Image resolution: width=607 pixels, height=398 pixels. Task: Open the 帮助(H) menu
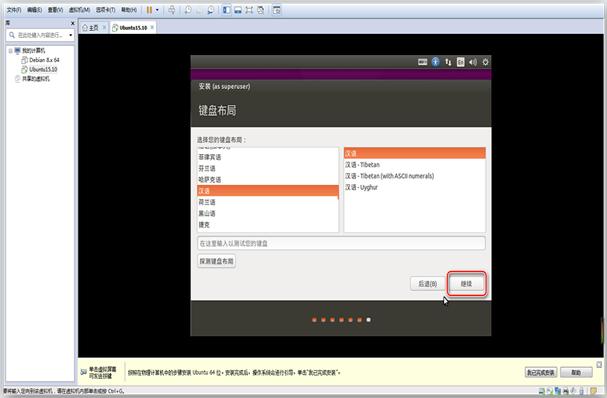[x=129, y=10]
